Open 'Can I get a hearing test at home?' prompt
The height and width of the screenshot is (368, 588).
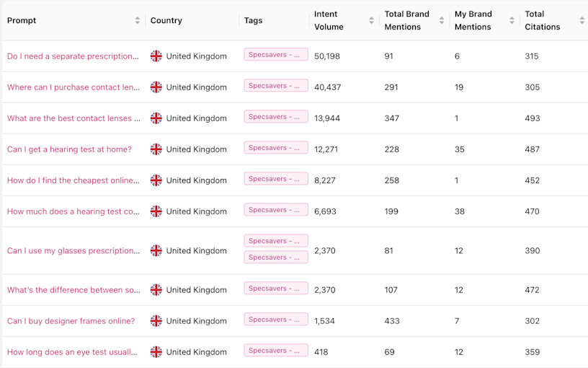coord(69,149)
